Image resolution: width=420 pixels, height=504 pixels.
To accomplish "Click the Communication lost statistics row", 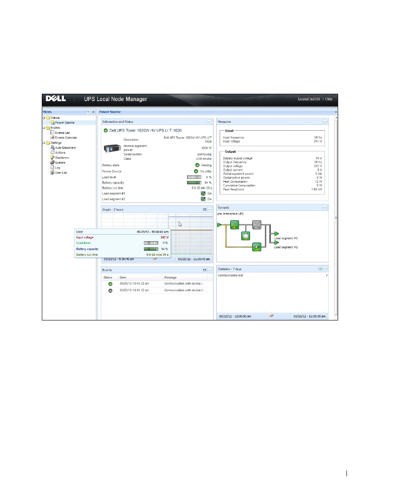I will coord(273,276).
